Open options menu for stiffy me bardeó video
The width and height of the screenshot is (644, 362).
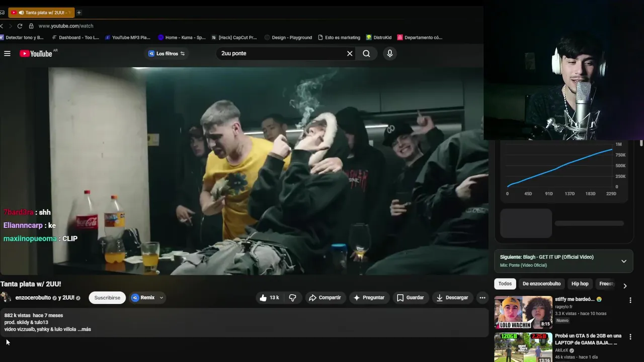[630, 300]
